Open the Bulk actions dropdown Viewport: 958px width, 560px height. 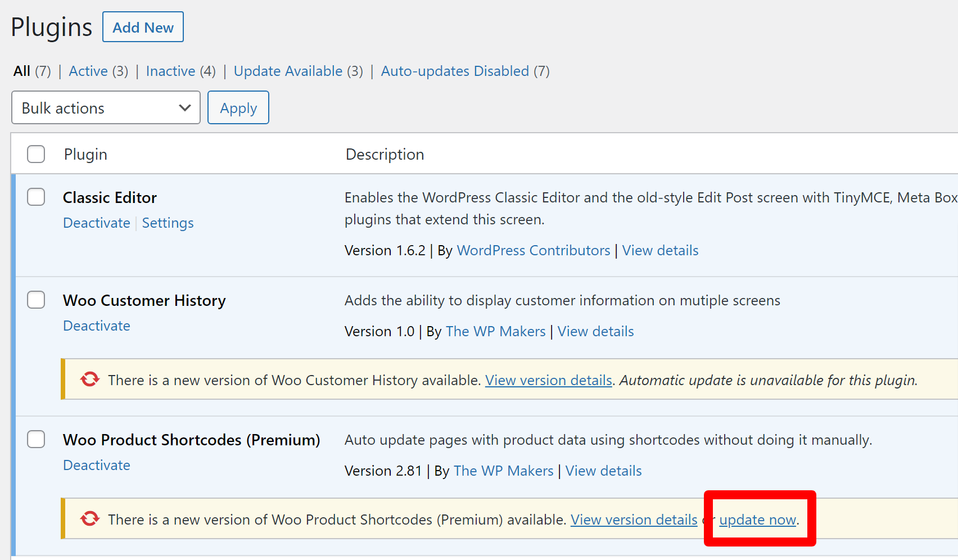106,107
